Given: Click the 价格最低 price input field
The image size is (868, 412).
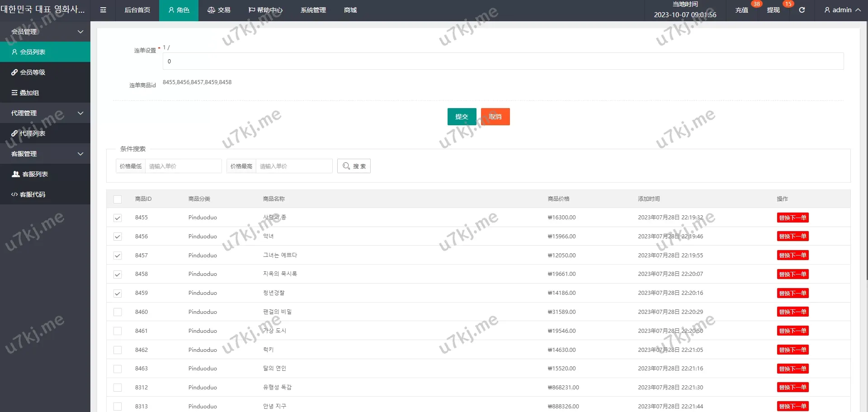Looking at the screenshot, I should 183,166.
